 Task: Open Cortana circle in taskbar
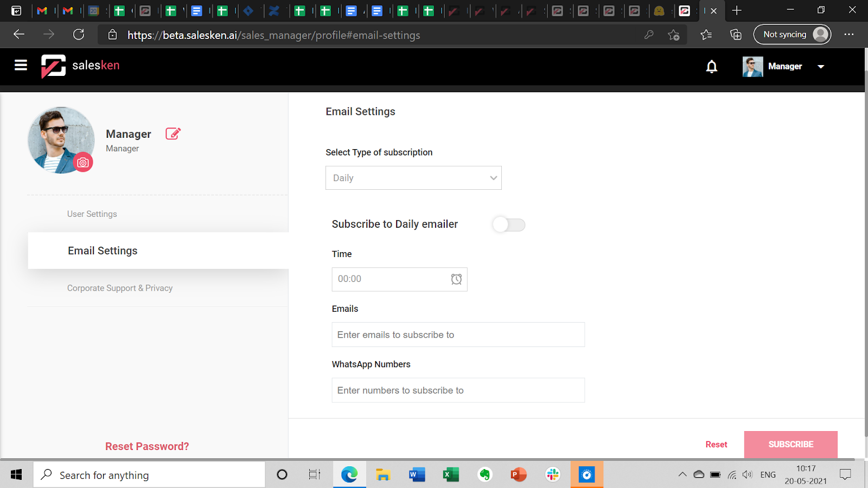[282, 475]
